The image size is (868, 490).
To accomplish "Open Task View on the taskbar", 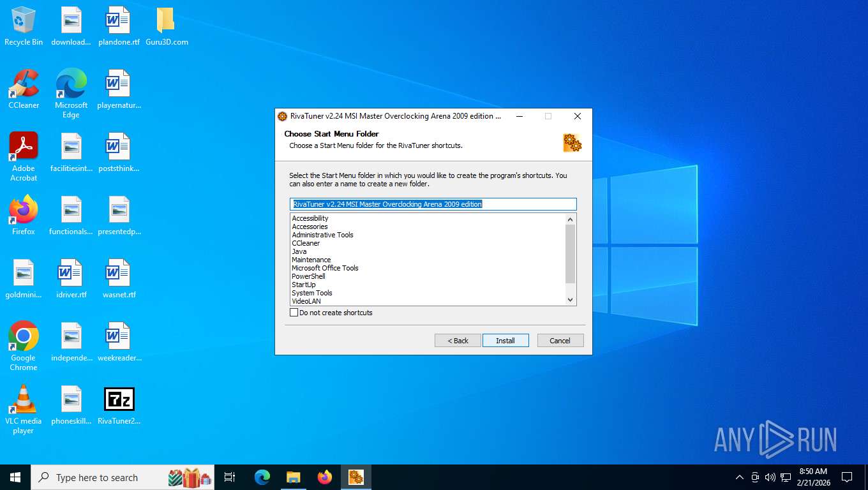I will 230,477.
